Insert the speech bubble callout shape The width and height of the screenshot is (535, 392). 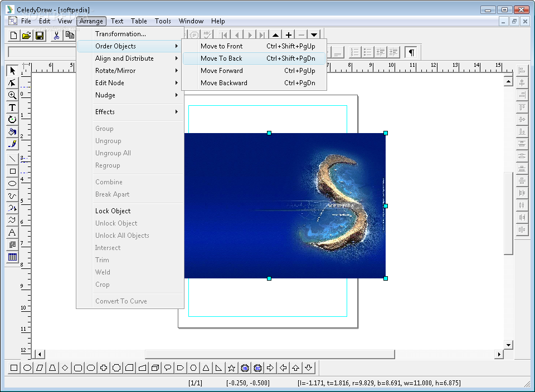point(168,368)
